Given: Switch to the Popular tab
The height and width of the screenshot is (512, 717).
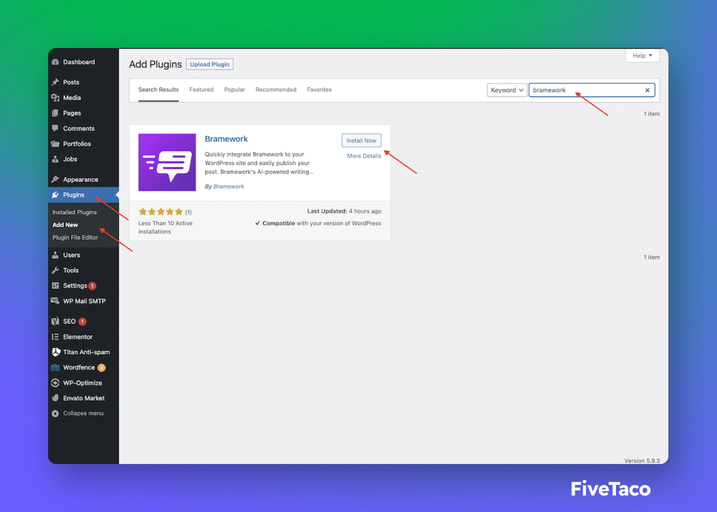Looking at the screenshot, I should pyautogui.click(x=234, y=90).
